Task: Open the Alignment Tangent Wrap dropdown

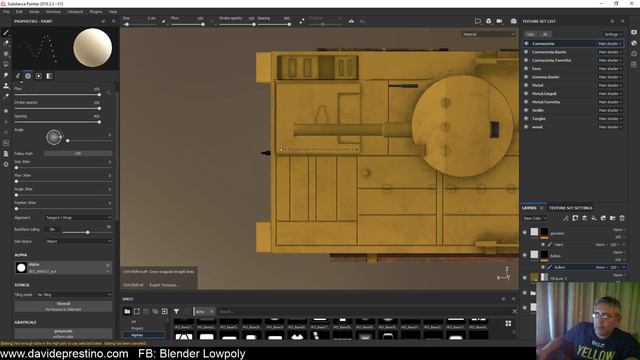Action: pos(78,218)
